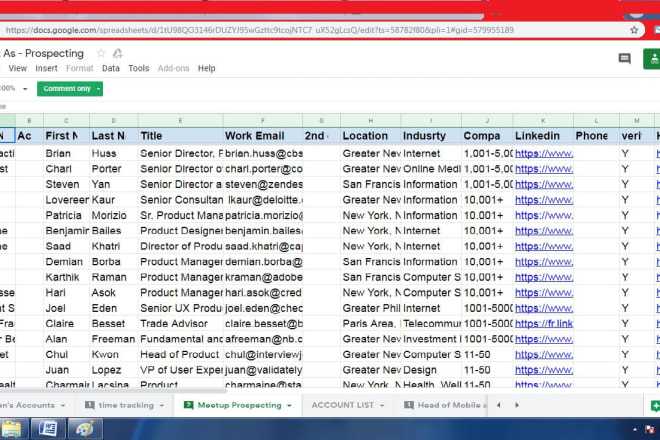Select the Paris Area location cell
The height and width of the screenshot is (440, 660).
pos(370,324)
